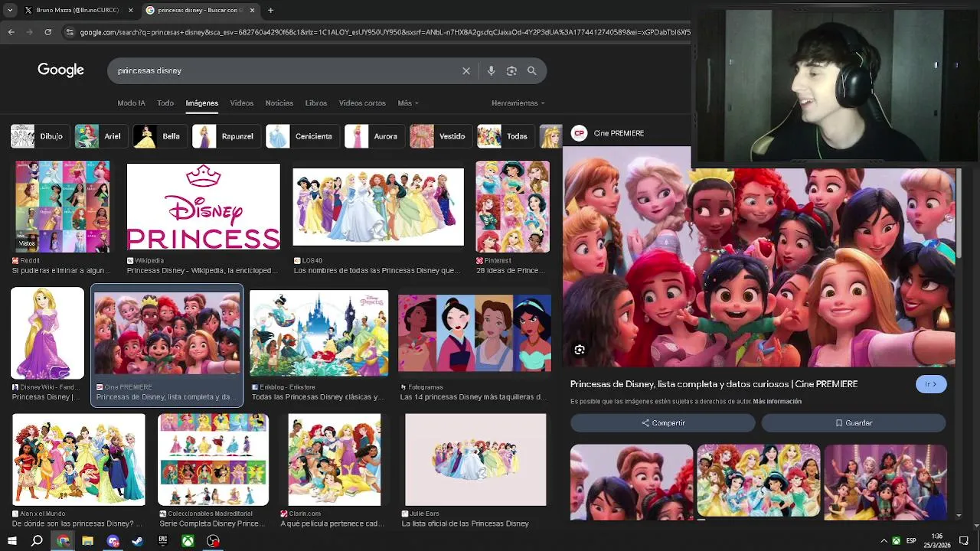Open the tab search dropdown arrow

click(10, 10)
